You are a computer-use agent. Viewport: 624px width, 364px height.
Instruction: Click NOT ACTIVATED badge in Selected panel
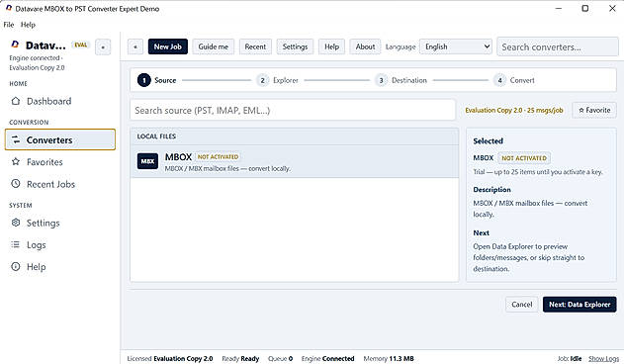pyautogui.click(x=524, y=158)
